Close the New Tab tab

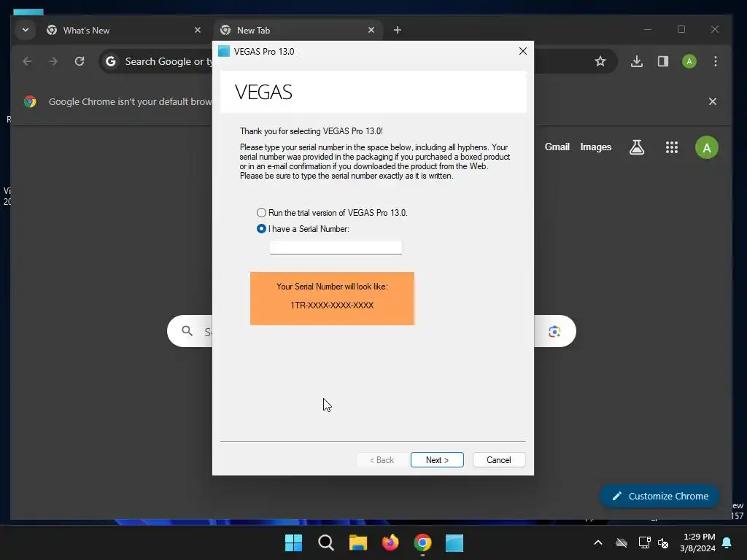pos(371,30)
